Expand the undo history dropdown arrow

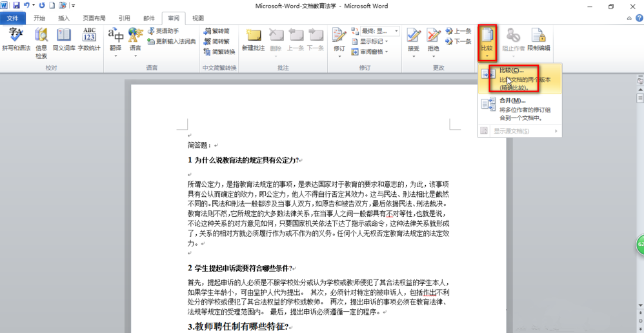click(34, 5)
